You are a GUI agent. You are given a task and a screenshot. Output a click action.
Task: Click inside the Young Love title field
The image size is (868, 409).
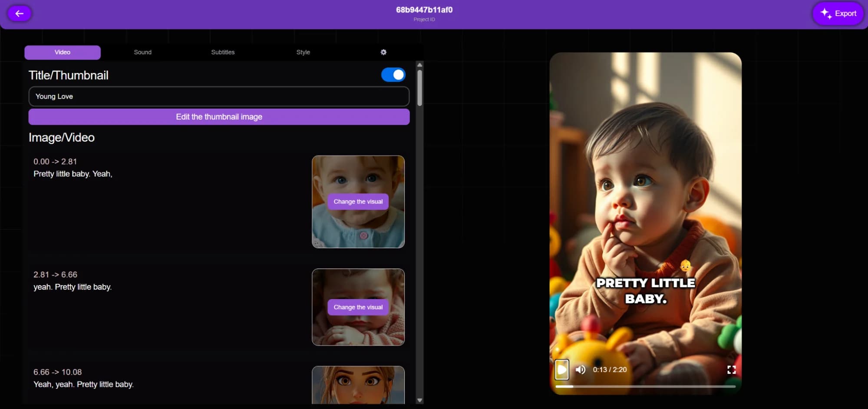(219, 96)
